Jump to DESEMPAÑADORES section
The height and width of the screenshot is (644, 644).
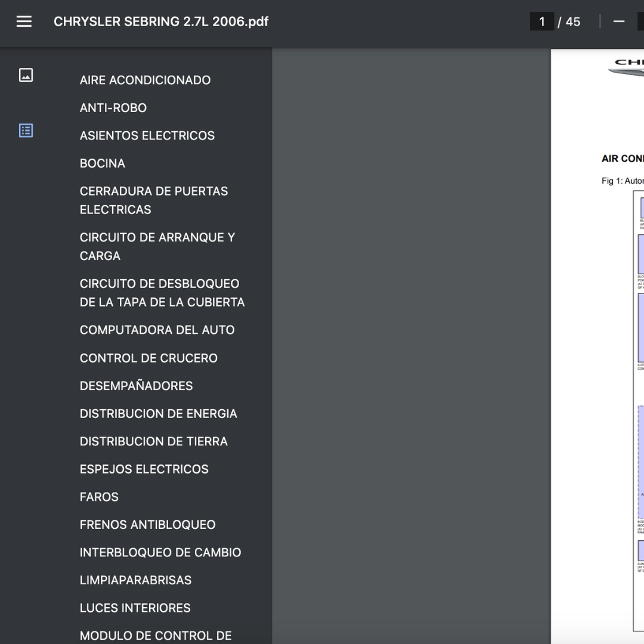tap(136, 386)
